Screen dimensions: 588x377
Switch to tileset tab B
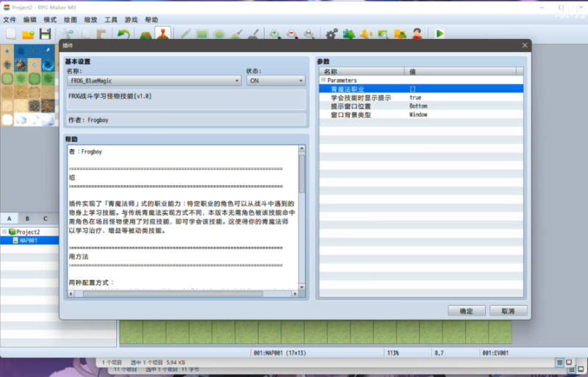(x=27, y=218)
